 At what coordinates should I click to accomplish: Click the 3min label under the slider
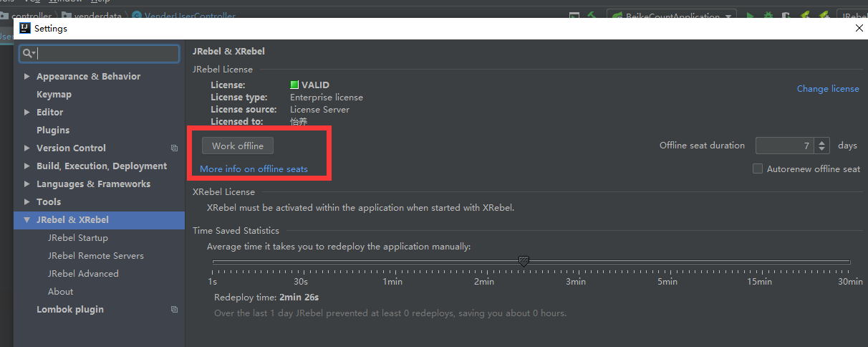[x=576, y=282]
